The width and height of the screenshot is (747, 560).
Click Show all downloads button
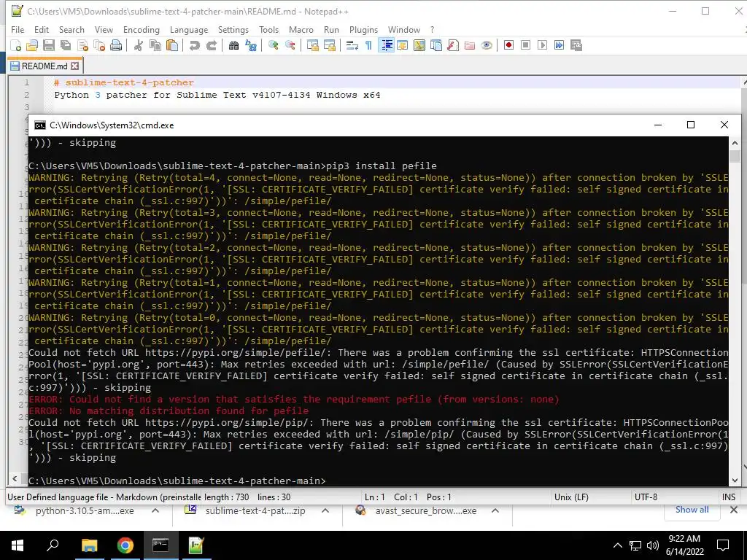[x=692, y=510]
